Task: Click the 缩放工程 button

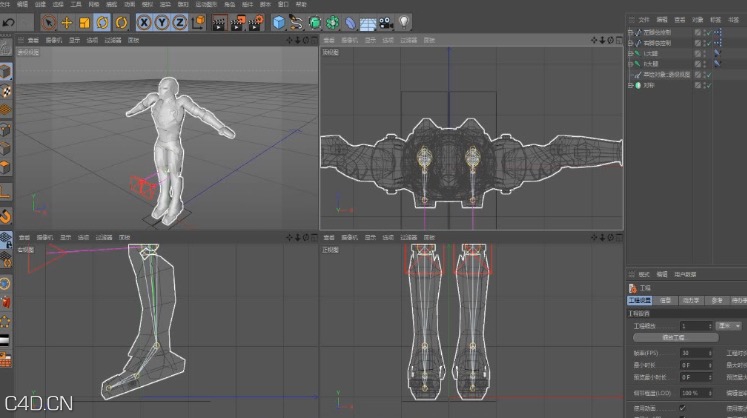Action: click(x=675, y=337)
